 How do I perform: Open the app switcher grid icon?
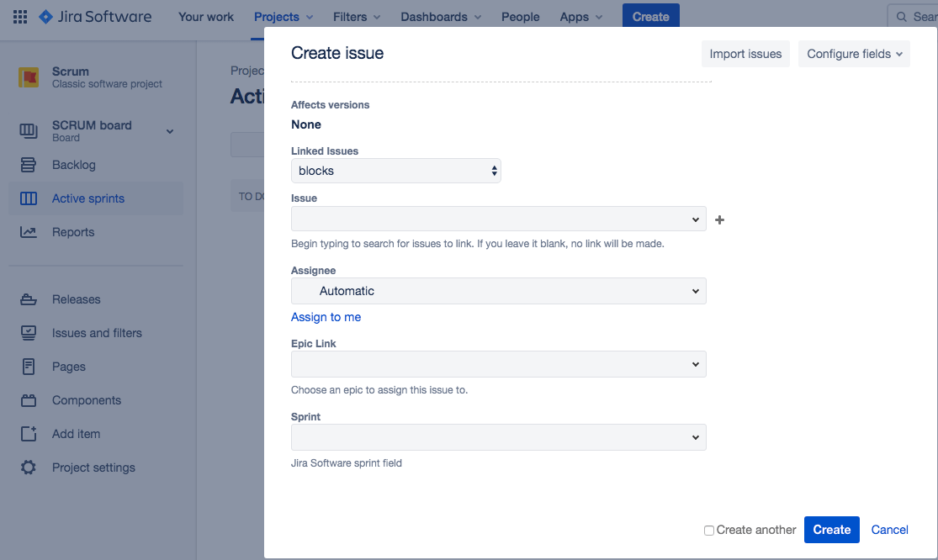point(20,17)
